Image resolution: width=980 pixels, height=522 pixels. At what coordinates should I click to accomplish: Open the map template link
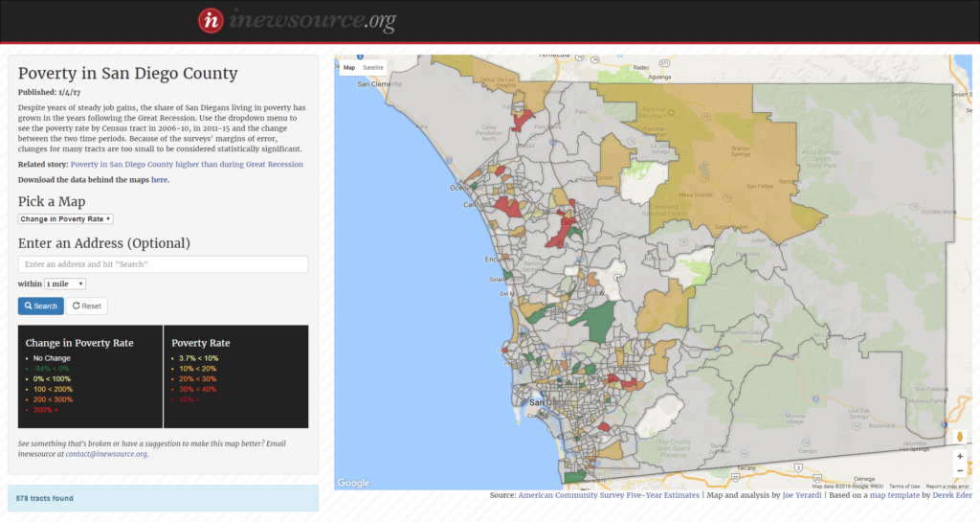895,495
